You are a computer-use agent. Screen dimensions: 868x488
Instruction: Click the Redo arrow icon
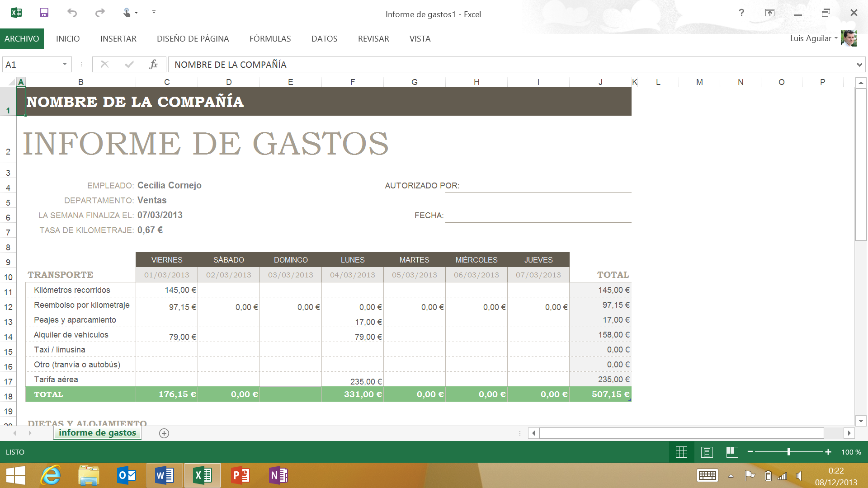100,13
